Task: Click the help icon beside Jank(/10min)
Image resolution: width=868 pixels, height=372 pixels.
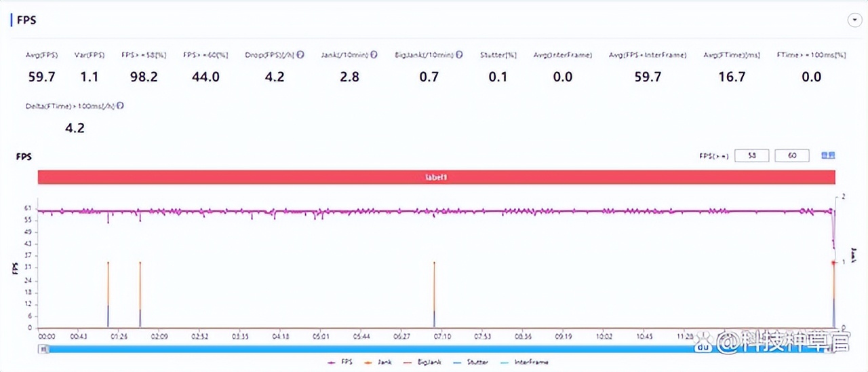Action: [x=374, y=55]
